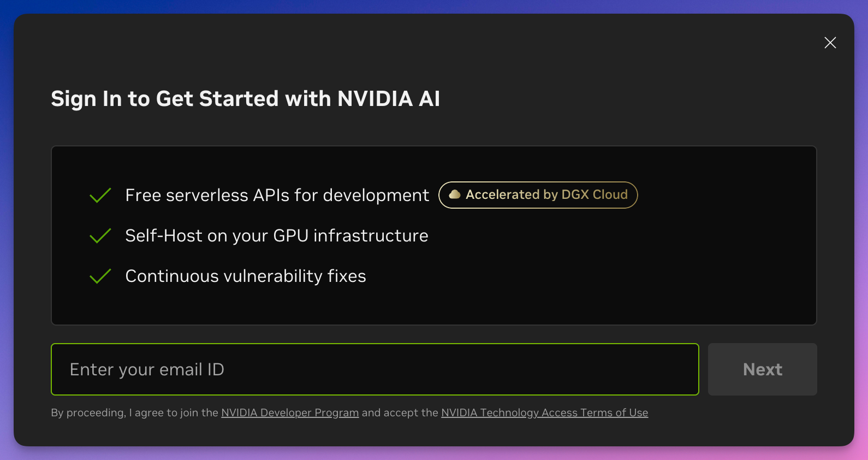Click the Free serverless APIs for development text
This screenshot has width=868, height=460.
tap(277, 195)
